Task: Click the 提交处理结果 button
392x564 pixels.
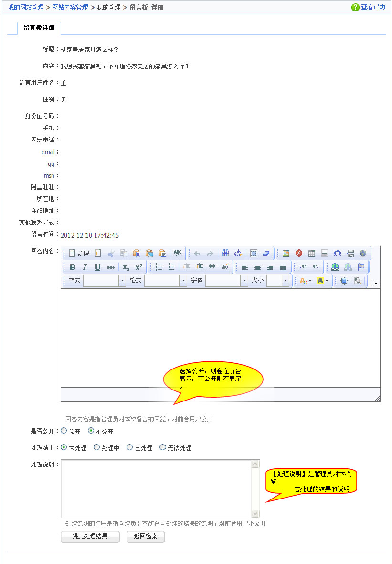Action: click(x=90, y=536)
